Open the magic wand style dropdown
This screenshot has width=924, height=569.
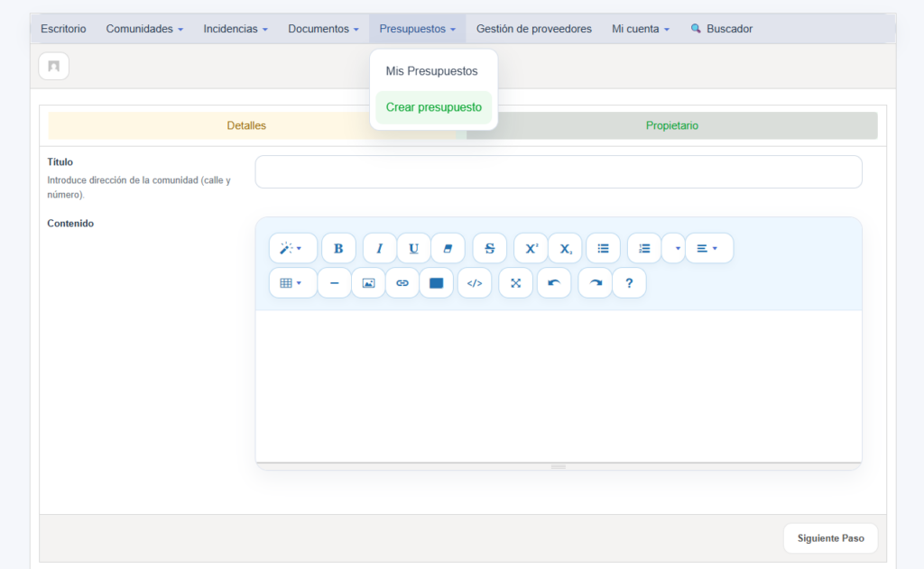[x=292, y=248]
